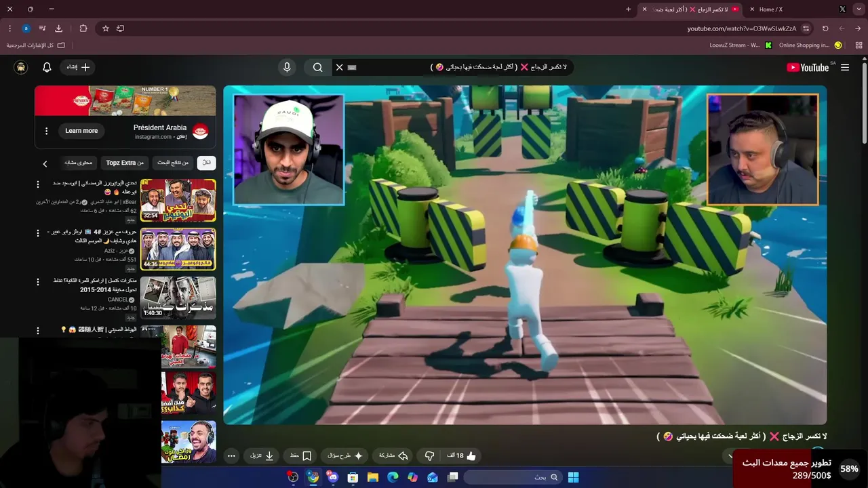Open browser downloads icon
Image resolution: width=868 pixels, height=488 pixels.
(58, 28)
